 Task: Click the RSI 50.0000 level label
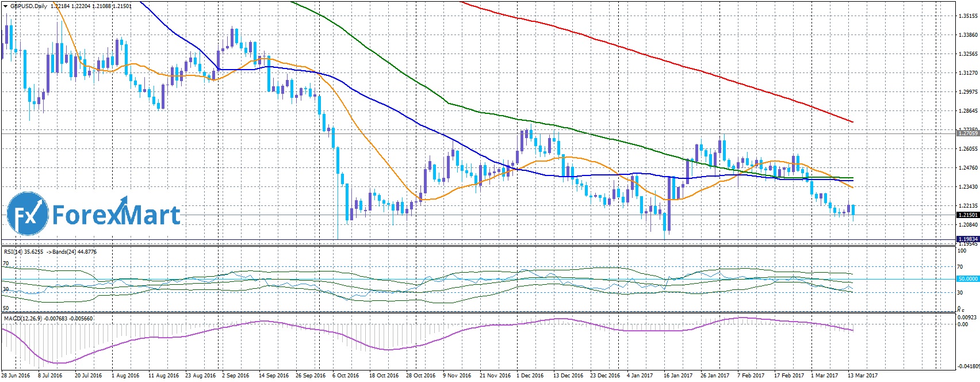pyautogui.click(x=967, y=279)
